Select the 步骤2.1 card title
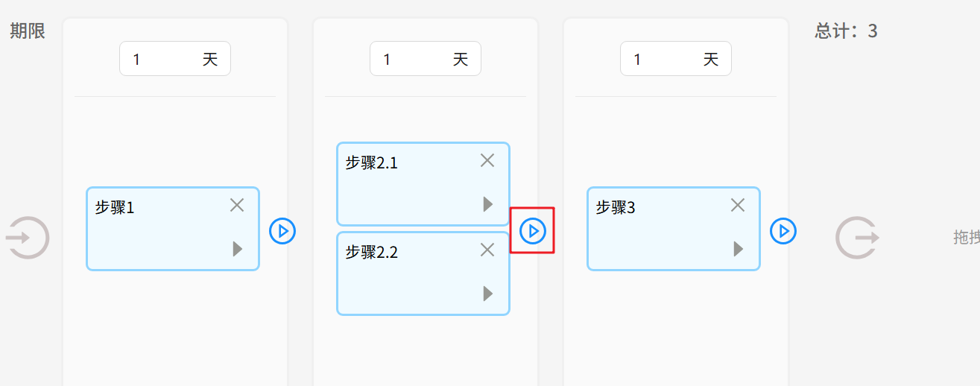 [x=371, y=163]
